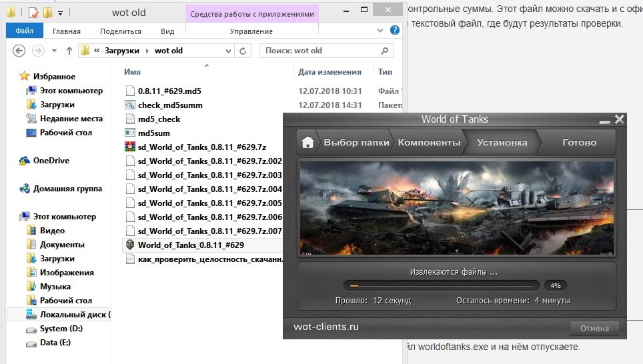
Task: Click the search magnifier icon
Action: coord(384,51)
